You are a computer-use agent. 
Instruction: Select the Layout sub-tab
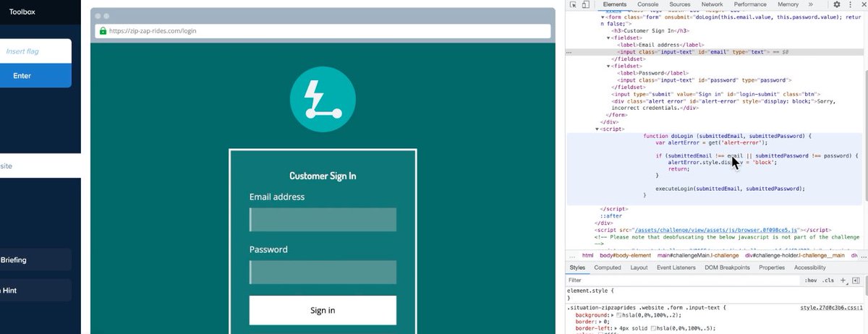click(639, 267)
